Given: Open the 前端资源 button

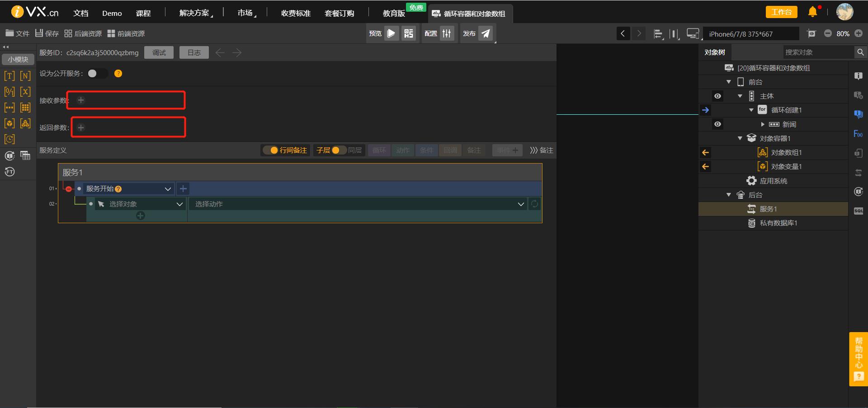Looking at the screenshot, I should pos(126,33).
